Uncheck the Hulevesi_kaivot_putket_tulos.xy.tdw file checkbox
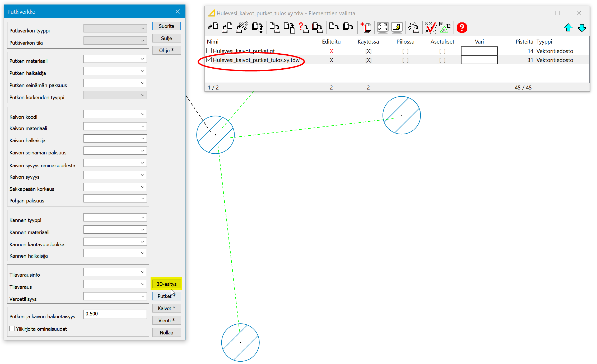 pos(209,60)
